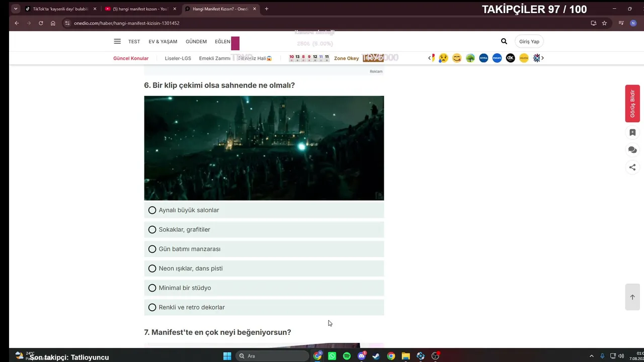Go to the browser home page
The height and width of the screenshot is (362, 644).
(53, 23)
